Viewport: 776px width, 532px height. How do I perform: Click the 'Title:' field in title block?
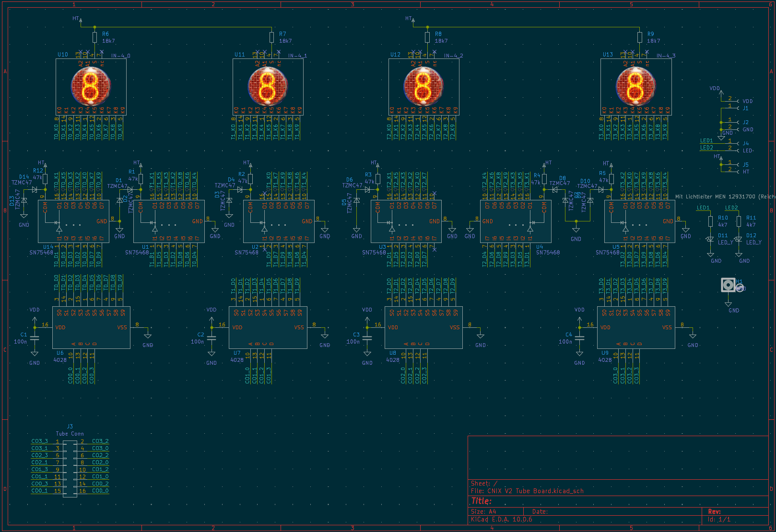pyautogui.click(x=482, y=501)
